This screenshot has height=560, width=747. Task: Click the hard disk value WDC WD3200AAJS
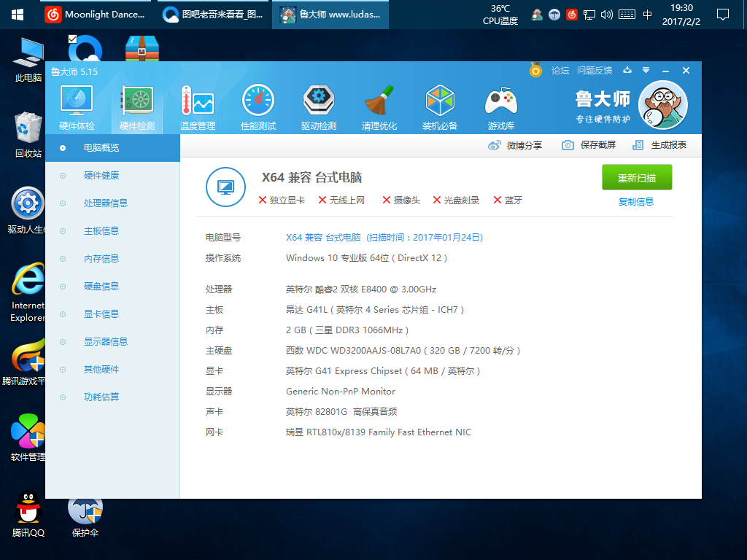pos(403,351)
